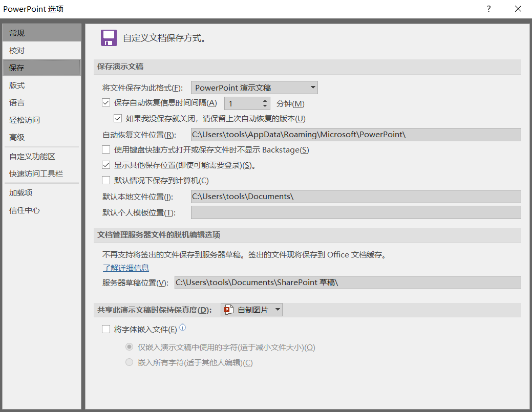Close the PowerPoint 选项 dialog

(518, 9)
